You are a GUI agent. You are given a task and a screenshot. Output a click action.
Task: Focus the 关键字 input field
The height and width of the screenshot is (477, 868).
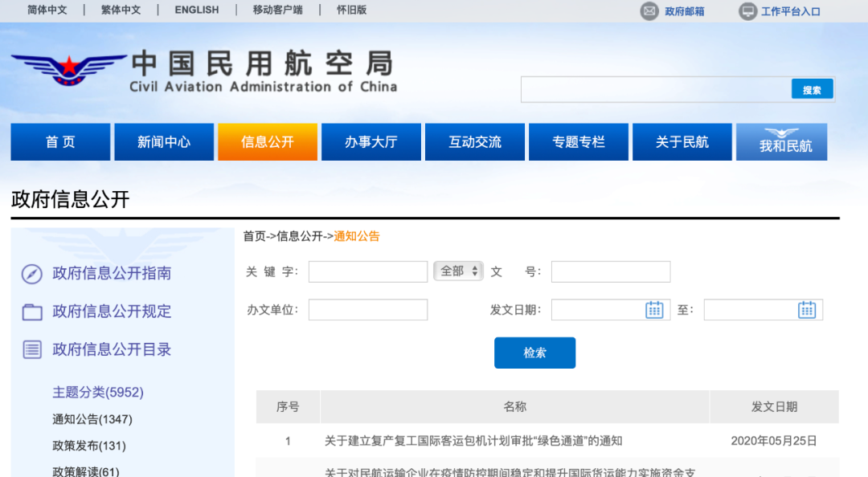click(368, 271)
